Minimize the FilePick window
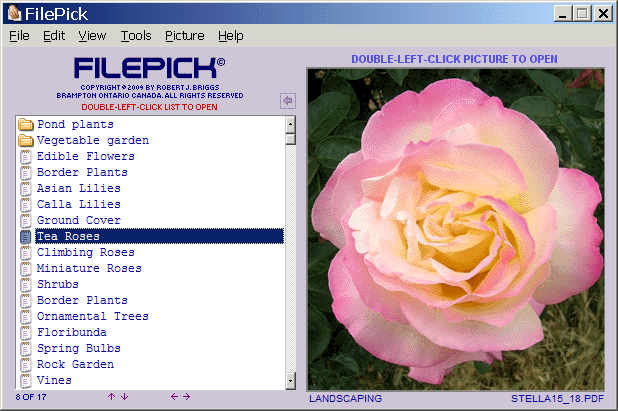618x411 pixels. pyautogui.click(x=563, y=14)
